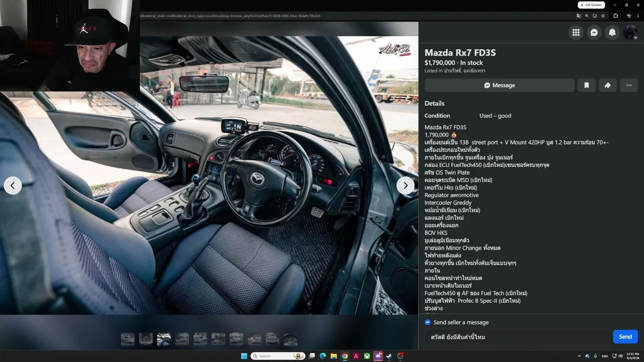Open Messenger chats icon
Viewport: 644px width, 362px height.
point(594,32)
